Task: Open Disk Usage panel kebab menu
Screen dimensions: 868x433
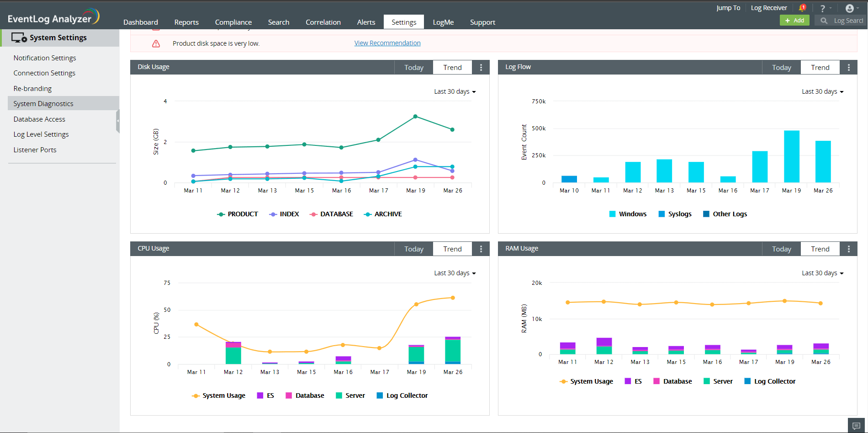Action: pyautogui.click(x=481, y=68)
